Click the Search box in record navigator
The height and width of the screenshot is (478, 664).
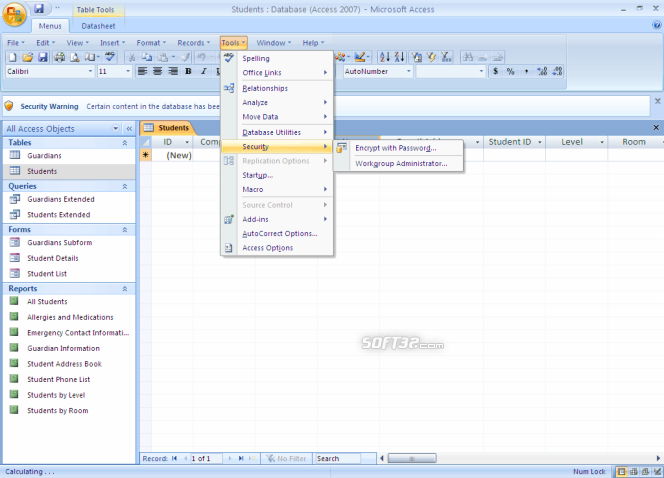tap(338, 458)
